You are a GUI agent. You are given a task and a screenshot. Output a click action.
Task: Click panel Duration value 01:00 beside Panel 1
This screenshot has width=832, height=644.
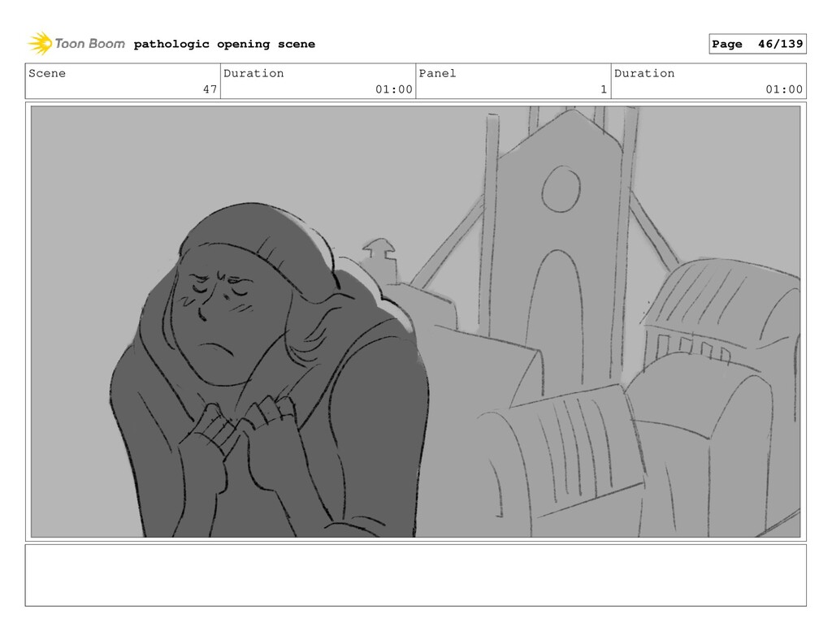pos(784,89)
